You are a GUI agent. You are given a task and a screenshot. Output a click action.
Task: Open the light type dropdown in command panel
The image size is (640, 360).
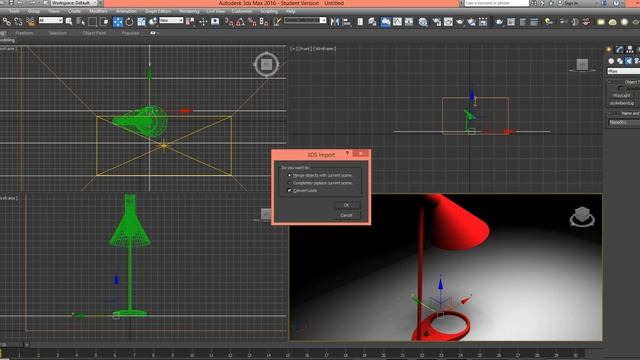(623, 71)
